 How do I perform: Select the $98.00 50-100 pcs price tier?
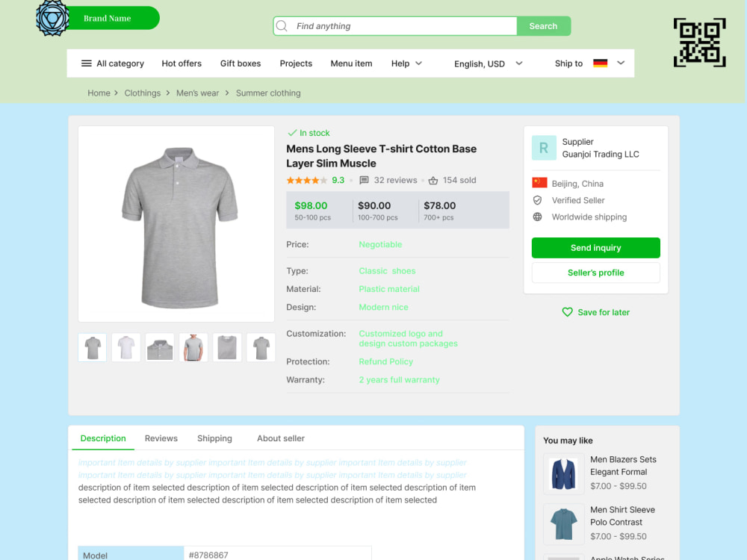pyautogui.click(x=312, y=211)
